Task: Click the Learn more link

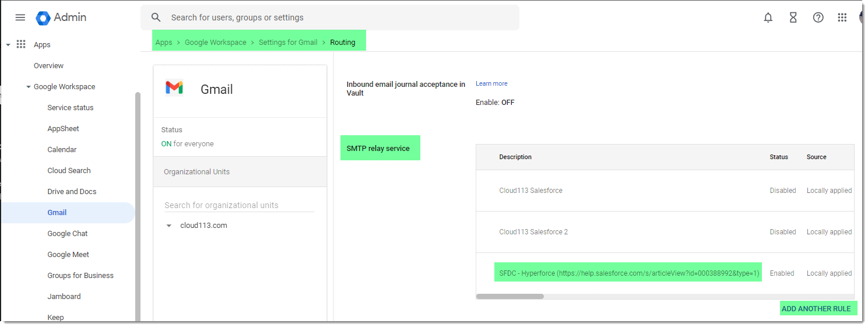Action: tap(491, 83)
